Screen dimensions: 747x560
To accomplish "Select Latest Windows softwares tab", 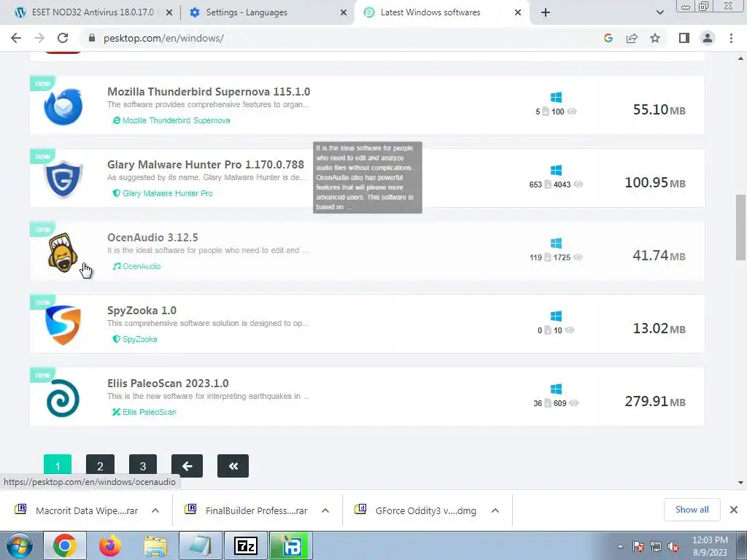I will tap(441, 13).
